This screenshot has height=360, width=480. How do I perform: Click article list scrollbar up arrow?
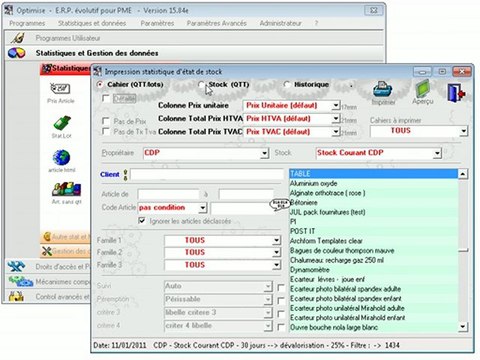463,174
